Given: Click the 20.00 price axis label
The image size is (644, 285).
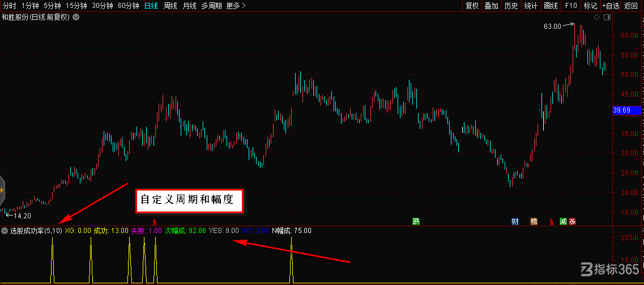Looking at the screenshot, I should pos(629,193).
